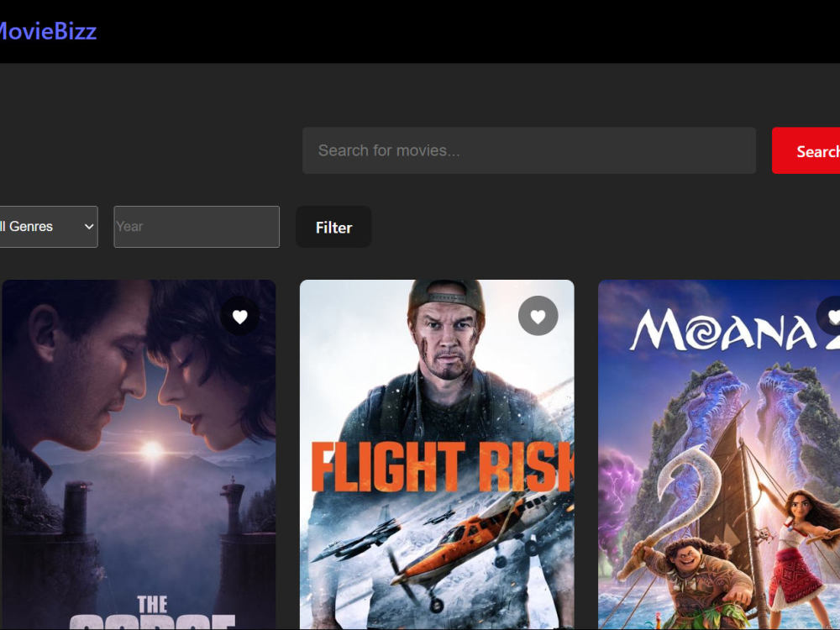Focus the Search for movies field
The image size is (840, 630).
tap(528, 150)
